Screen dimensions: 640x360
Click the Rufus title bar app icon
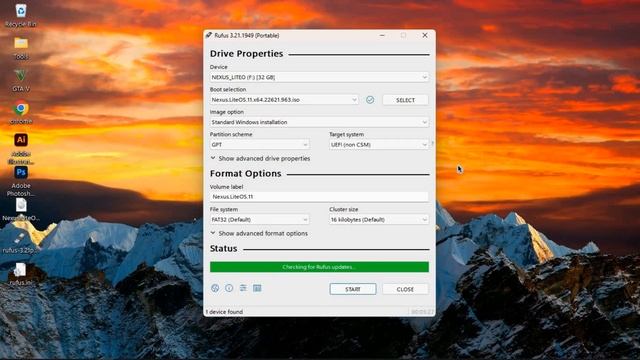[x=209, y=36]
